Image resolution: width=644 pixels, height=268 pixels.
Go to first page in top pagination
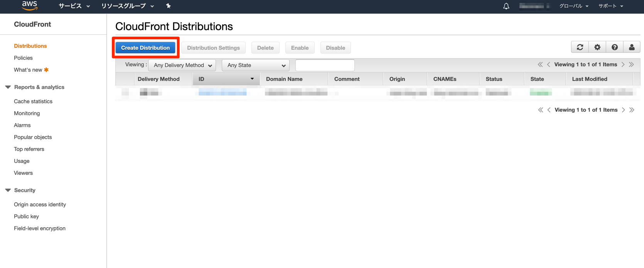click(x=540, y=65)
